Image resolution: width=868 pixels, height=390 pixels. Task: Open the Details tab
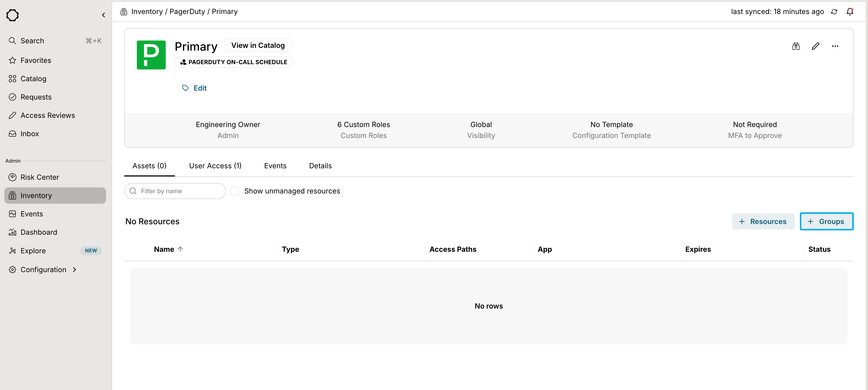[320, 166]
